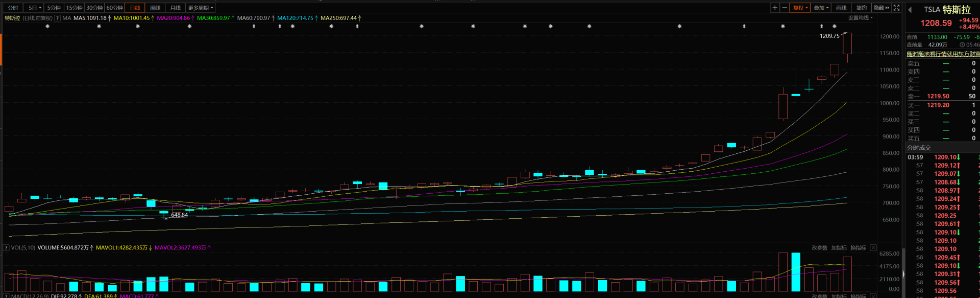Click 加指标 in the MACD panel
The height and width of the screenshot is (298, 980).
839,296
